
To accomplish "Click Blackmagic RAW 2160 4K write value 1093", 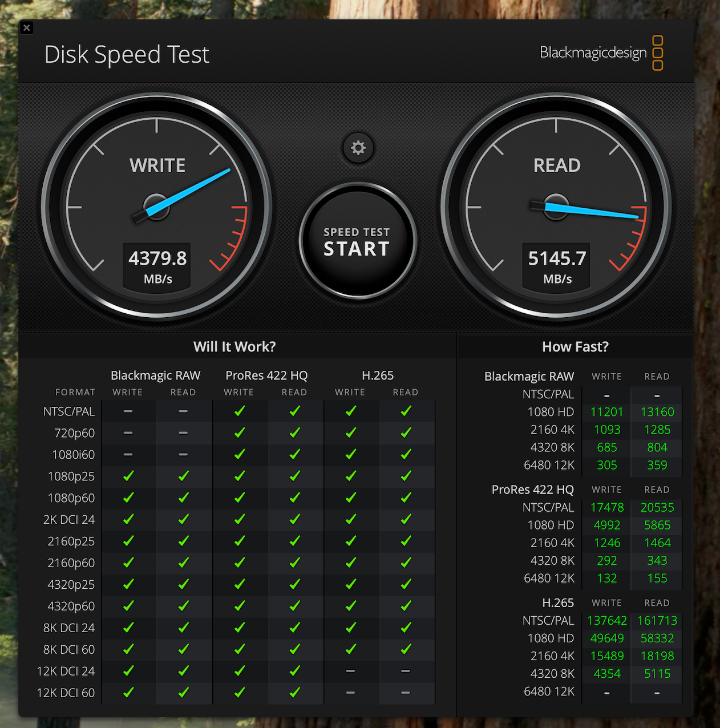I will pos(607,430).
